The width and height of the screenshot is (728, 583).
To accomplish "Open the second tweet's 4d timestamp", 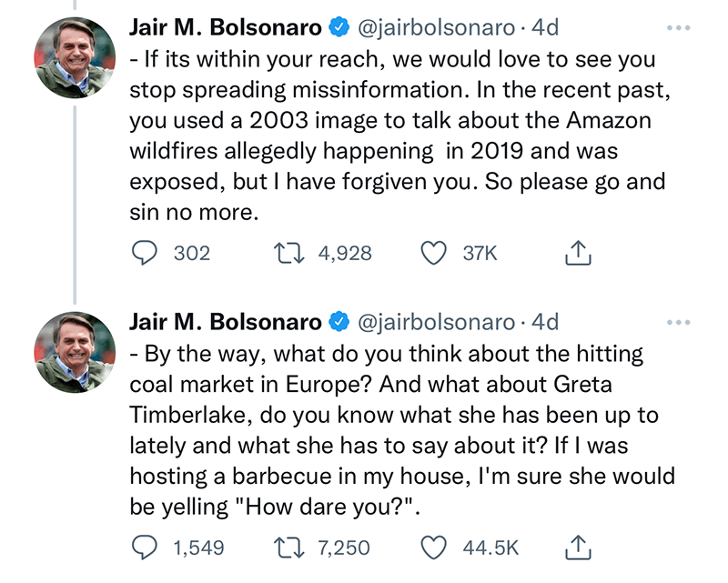I will pyautogui.click(x=545, y=322).
